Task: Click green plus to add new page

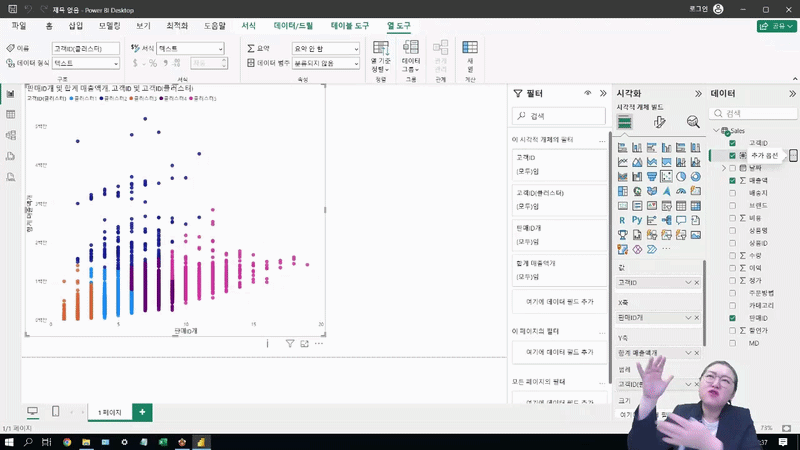Action: tap(142, 412)
